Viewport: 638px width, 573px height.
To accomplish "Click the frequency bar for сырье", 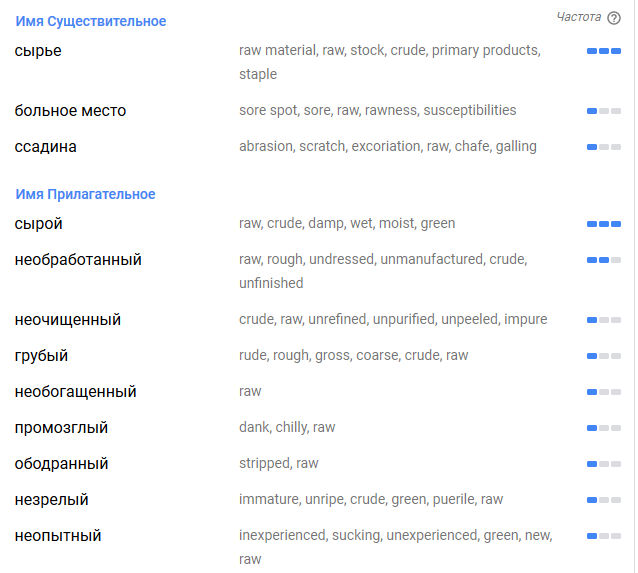I will (603, 51).
